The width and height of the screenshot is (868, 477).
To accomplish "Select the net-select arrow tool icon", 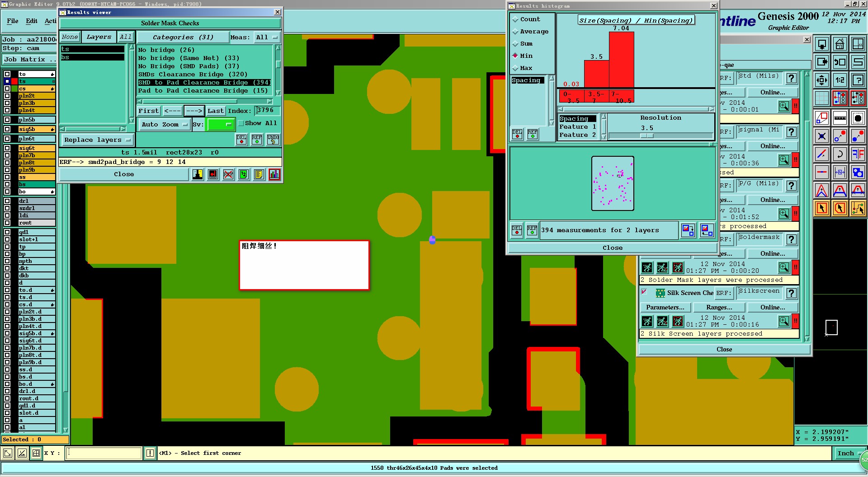I will pyautogui.click(x=858, y=208).
